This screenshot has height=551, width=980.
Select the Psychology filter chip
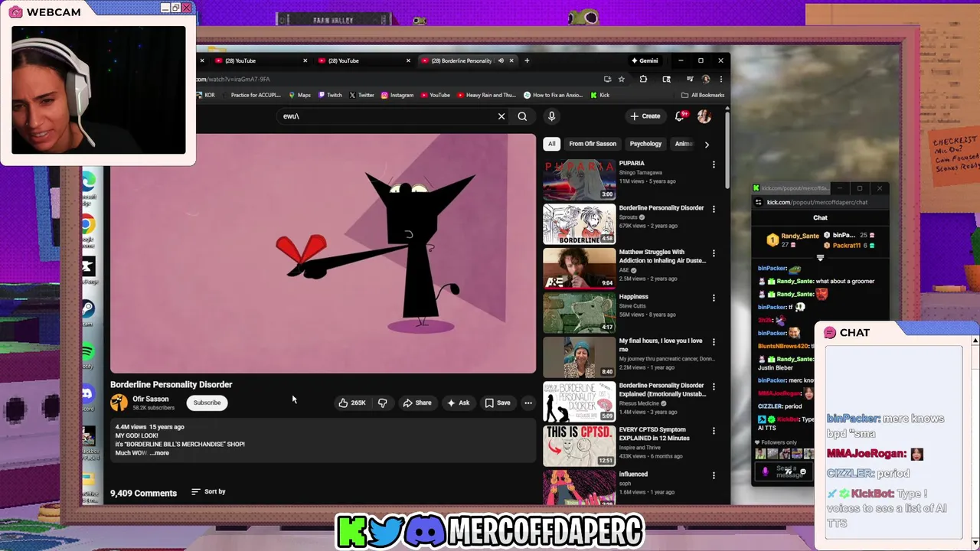645,144
